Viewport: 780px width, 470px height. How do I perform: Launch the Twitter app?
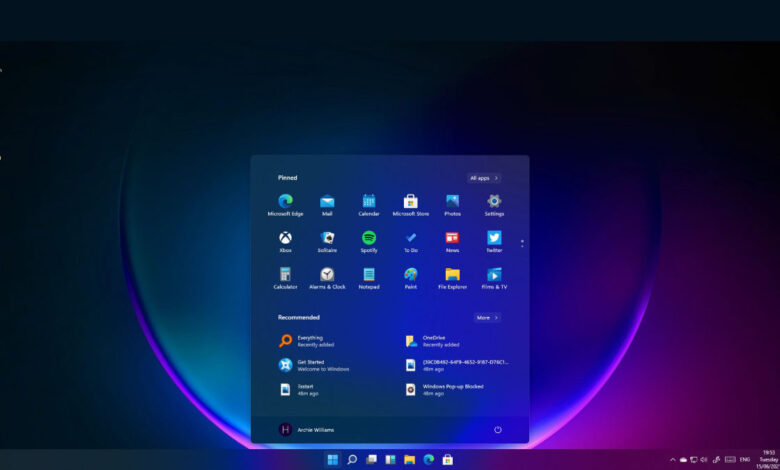494,242
